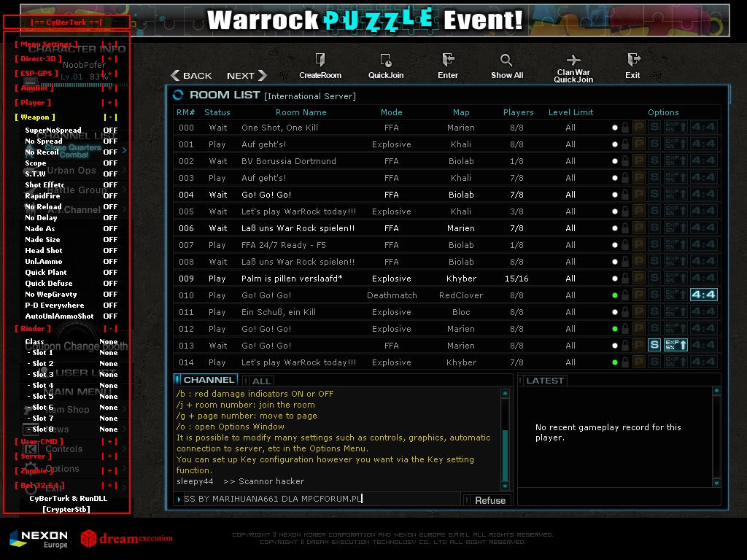Collapse the Weapon section
This screenshot has width=747, height=560.
tap(110, 117)
